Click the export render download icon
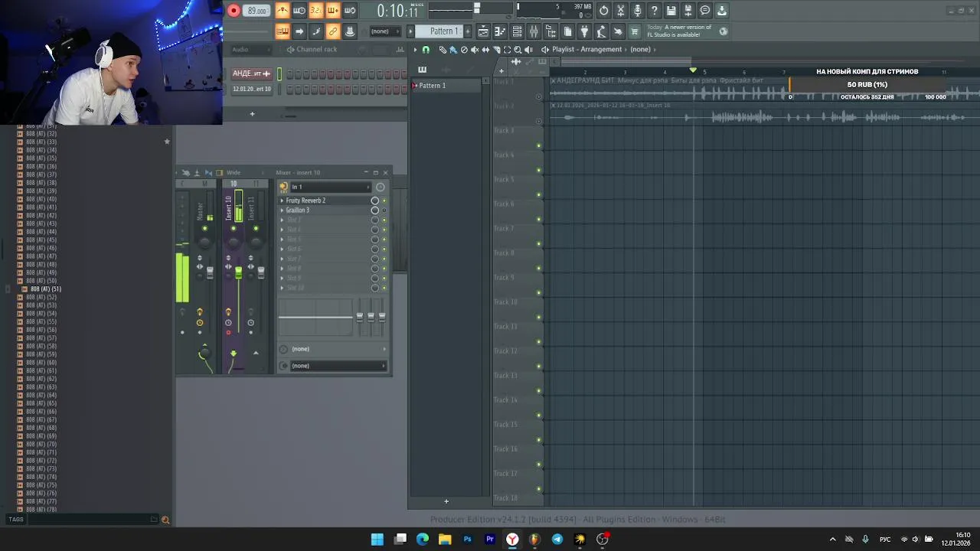Viewport: 980px width, 551px height. [722, 11]
